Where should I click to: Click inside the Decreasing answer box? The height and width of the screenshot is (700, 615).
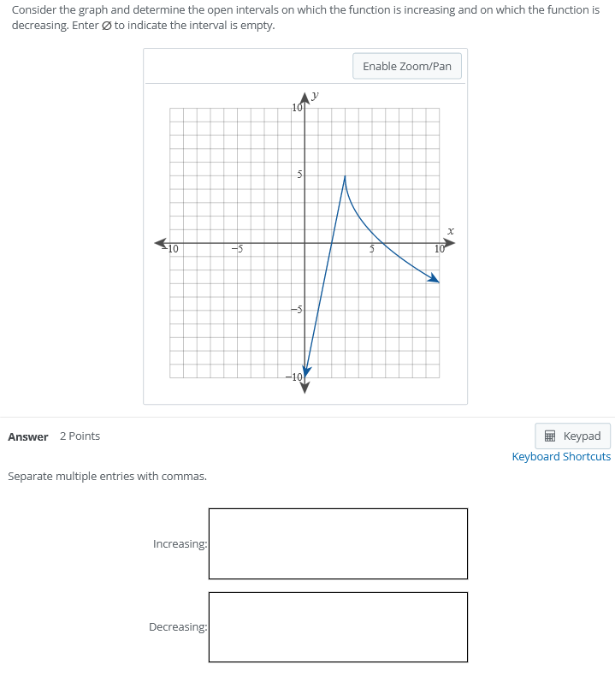[x=338, y=626]
